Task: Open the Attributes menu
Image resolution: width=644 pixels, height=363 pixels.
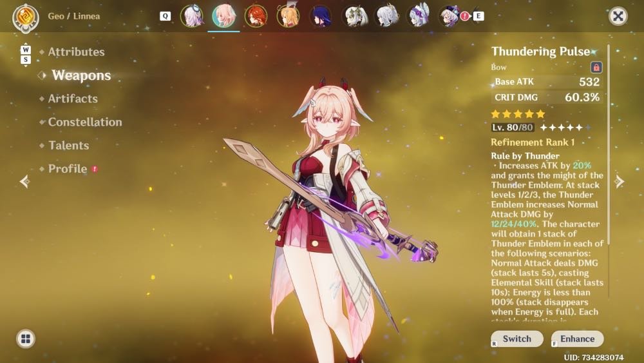Action: click(77, 52)
